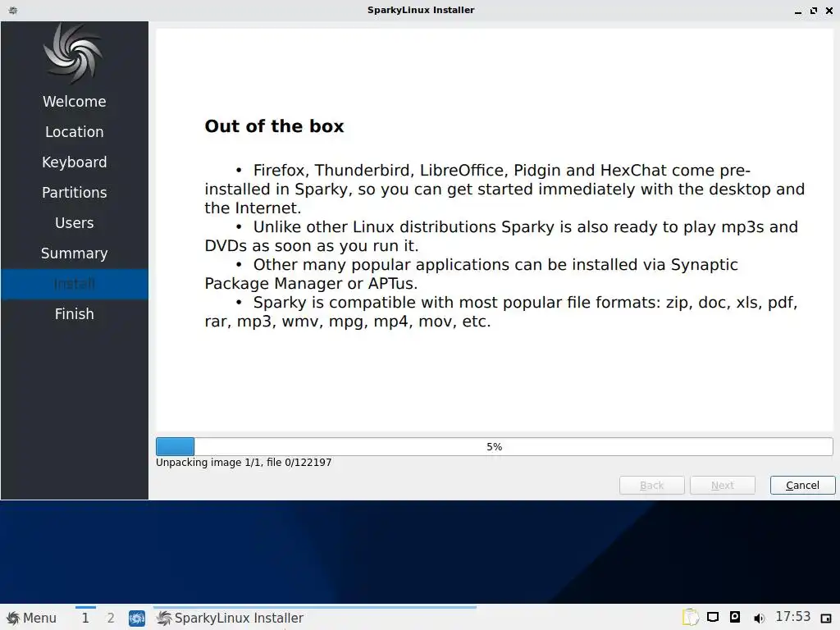Close the SparkyLinux Installer window
840x630 pixels.
pos(829,11)
